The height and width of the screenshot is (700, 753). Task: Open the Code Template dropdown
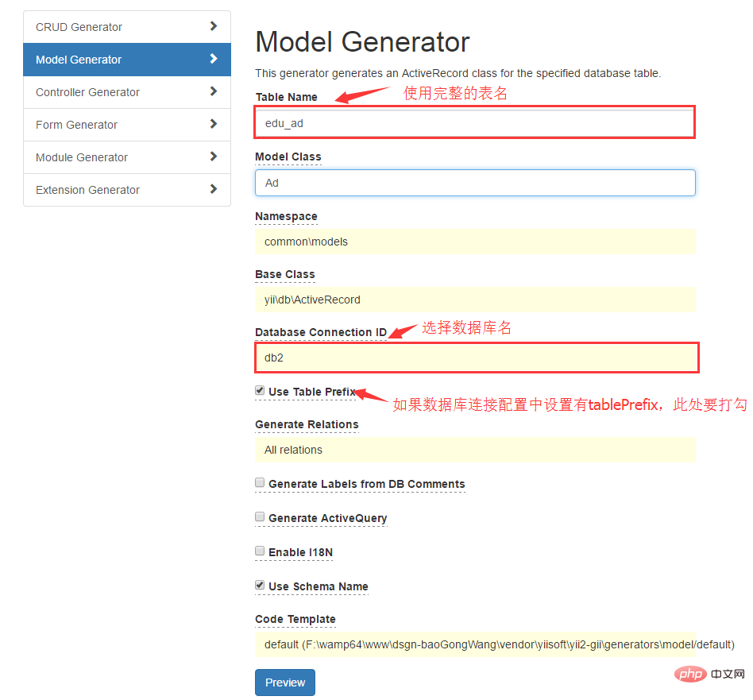coord(474,644)
